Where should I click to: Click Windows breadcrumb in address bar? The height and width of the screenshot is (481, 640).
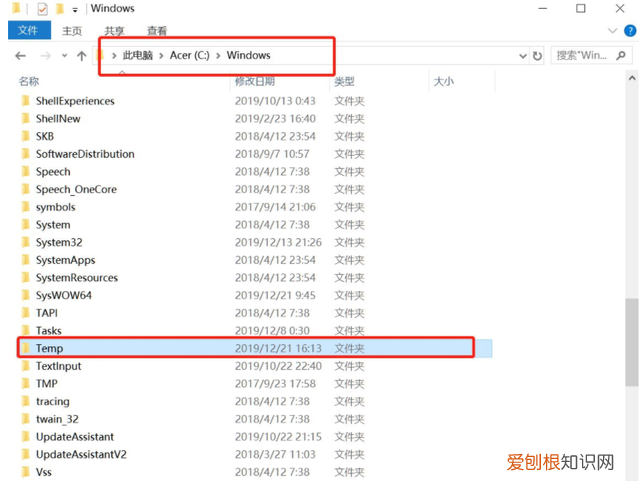(249, 55)
